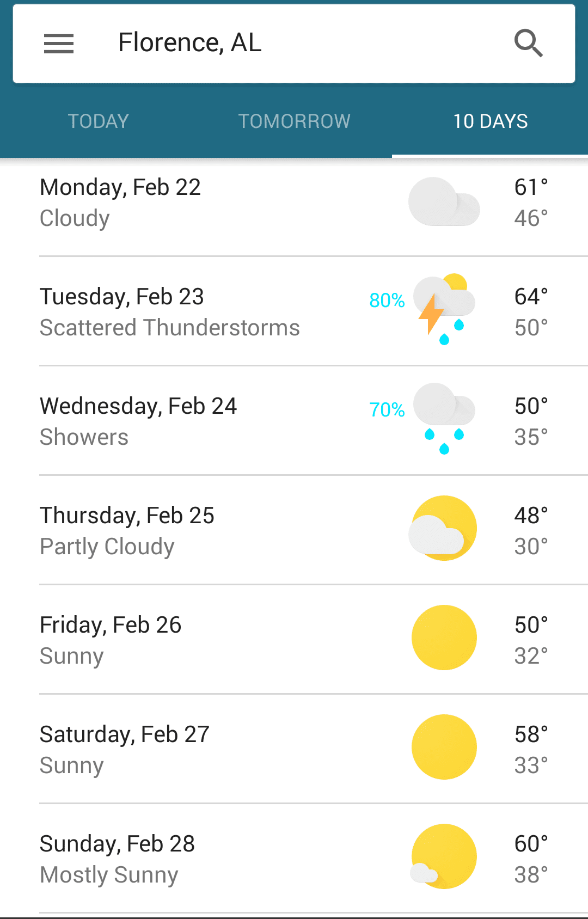Viewport: 588px width, 919px height.
Task: Tap the 80% precipitation chance on Tuesday
Action: (387, 300)
